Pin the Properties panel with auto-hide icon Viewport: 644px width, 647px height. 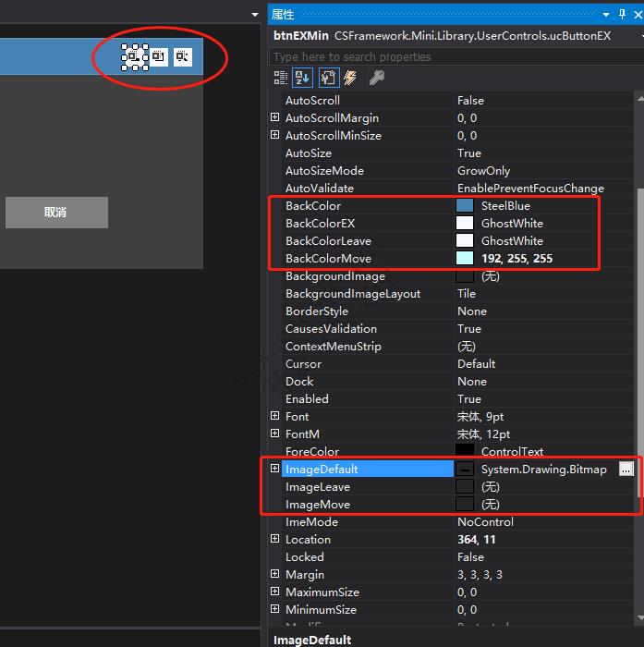pyautogui.click(x=622, y=15)
